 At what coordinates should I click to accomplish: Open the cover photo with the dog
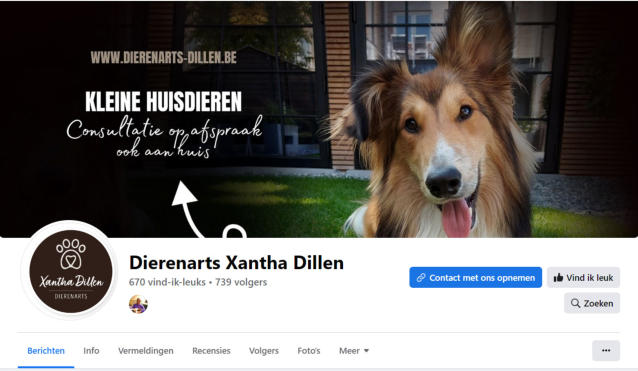tap(319, 119)
